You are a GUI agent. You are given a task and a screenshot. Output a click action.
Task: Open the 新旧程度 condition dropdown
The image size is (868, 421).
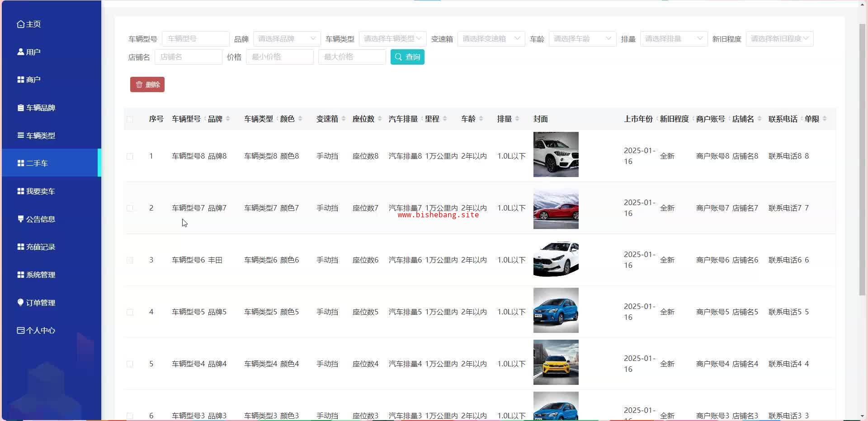(779, 39)
